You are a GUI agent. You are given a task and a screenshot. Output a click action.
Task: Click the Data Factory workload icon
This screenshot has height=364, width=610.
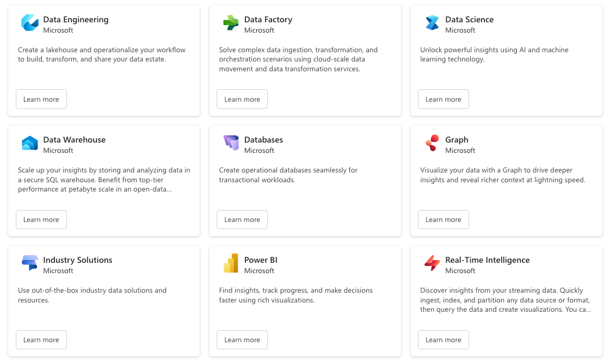tap(231, 23)
